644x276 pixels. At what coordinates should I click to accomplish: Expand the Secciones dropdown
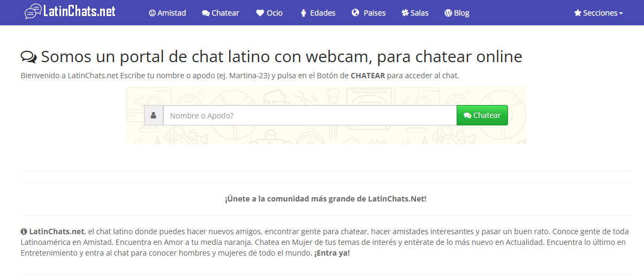click(598, 13)
